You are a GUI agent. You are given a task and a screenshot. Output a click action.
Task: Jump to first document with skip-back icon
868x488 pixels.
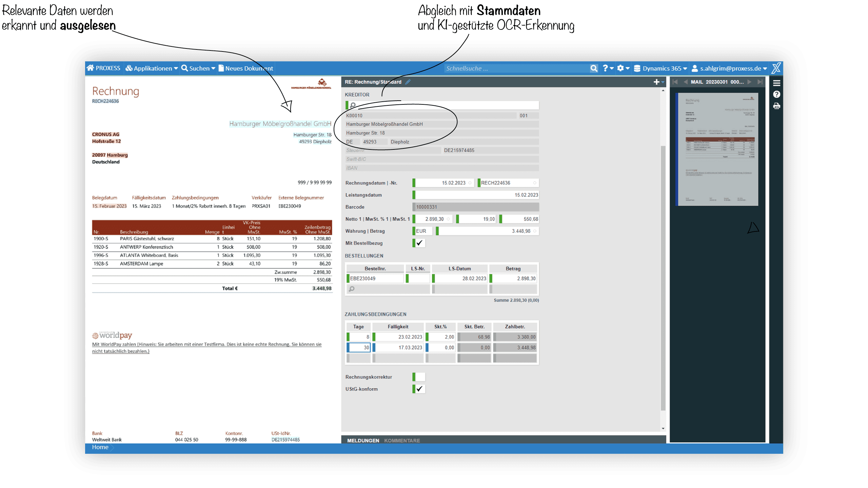[675, 82]
